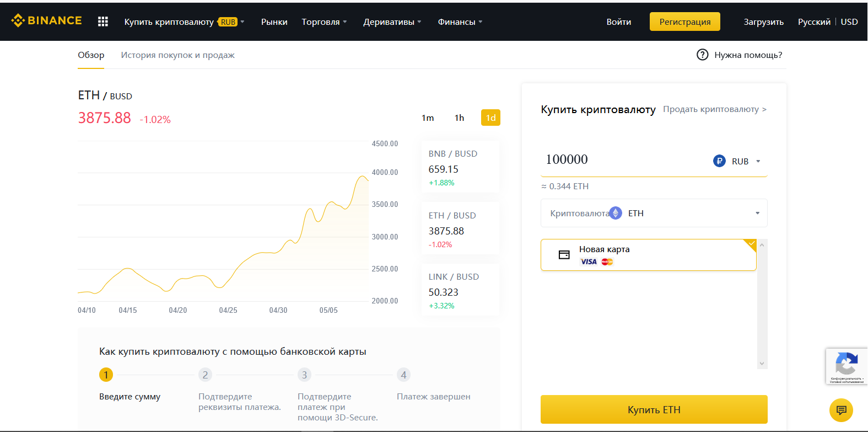
Task: Click the scroll up arrow in payment list
Action: pos(762,244)
